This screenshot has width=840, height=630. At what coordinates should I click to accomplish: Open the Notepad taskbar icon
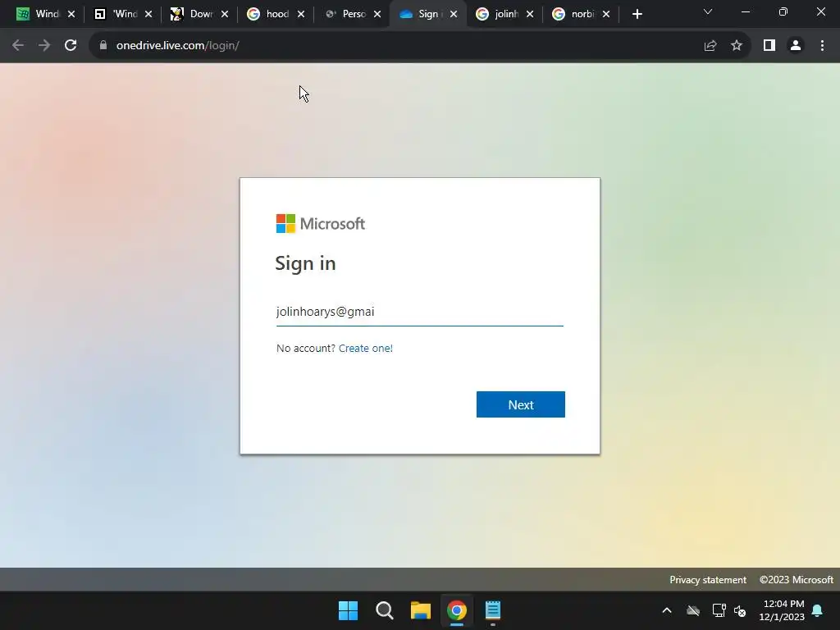click(x=493, y=610)
